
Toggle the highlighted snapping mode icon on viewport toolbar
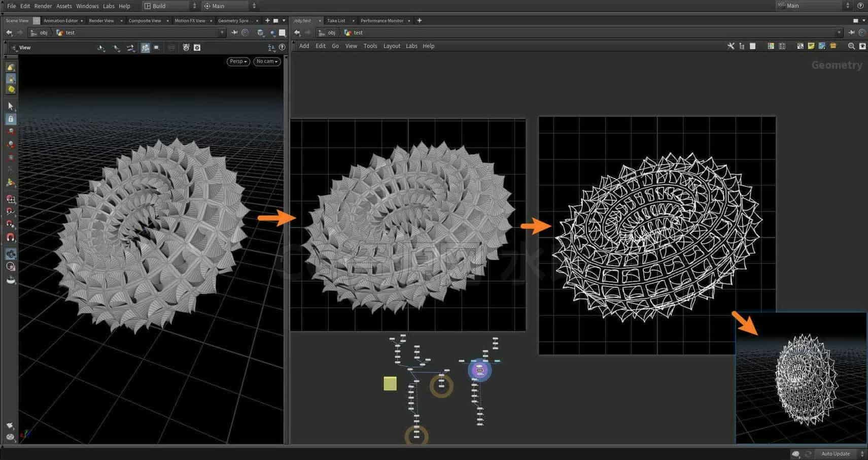(145, 47)
